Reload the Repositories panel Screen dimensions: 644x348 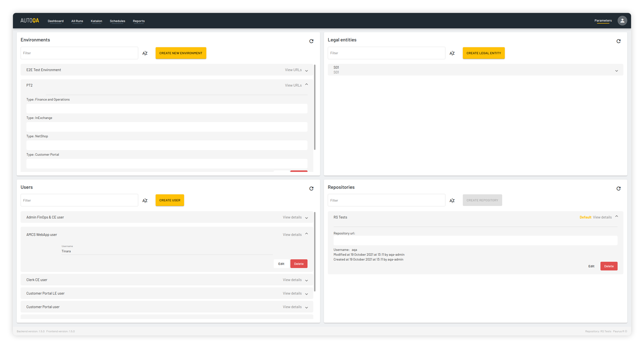(x=618, y=188)
